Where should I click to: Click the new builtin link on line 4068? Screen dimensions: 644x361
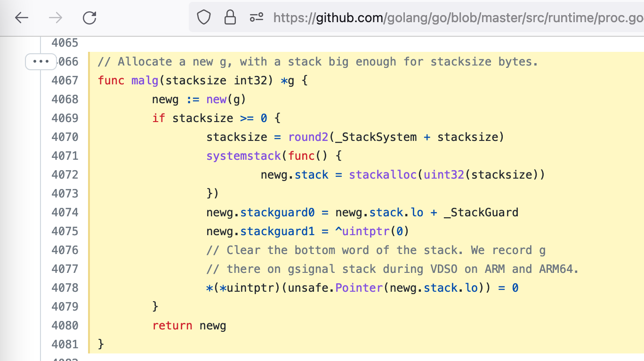[x=216, y=99]
